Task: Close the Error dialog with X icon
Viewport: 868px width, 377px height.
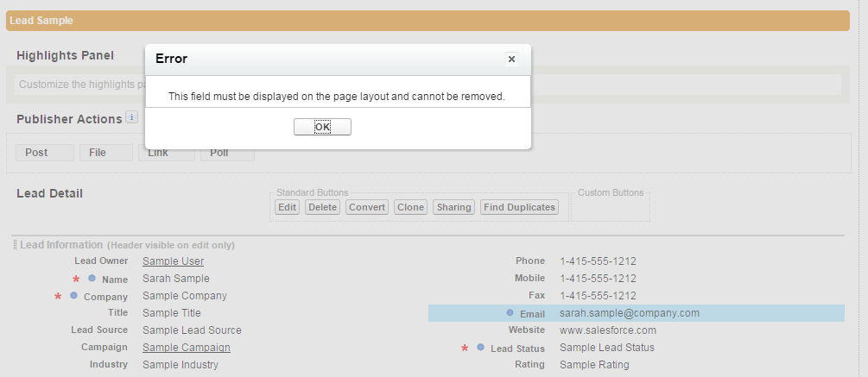Action: click(x=511, y=60)
